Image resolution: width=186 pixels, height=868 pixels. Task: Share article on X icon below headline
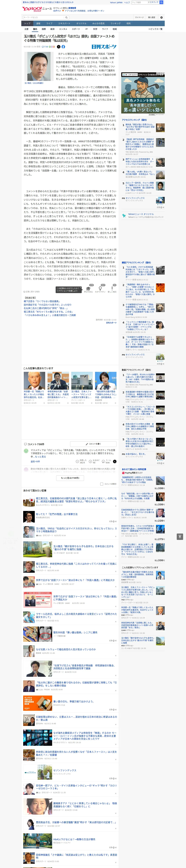click(x=58, y=47)
